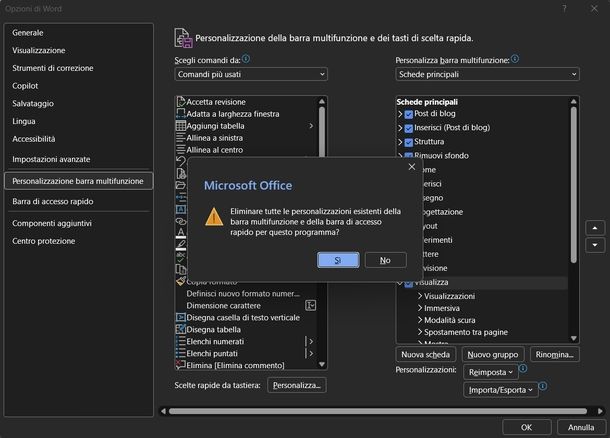Click the Rinomina... button
610x438 pixels.
pyautogui.click(x=554, y=354)
